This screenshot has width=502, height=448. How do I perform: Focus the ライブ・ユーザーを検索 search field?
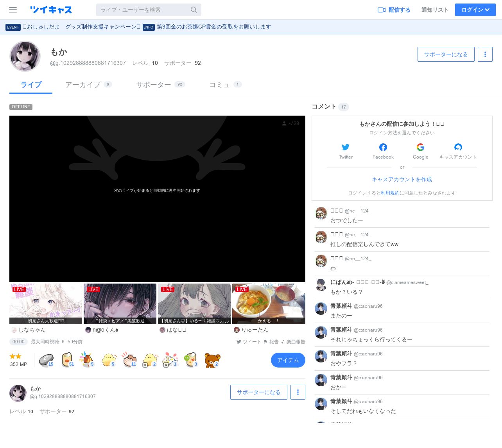pyautogui.click(x=143, y=10)
